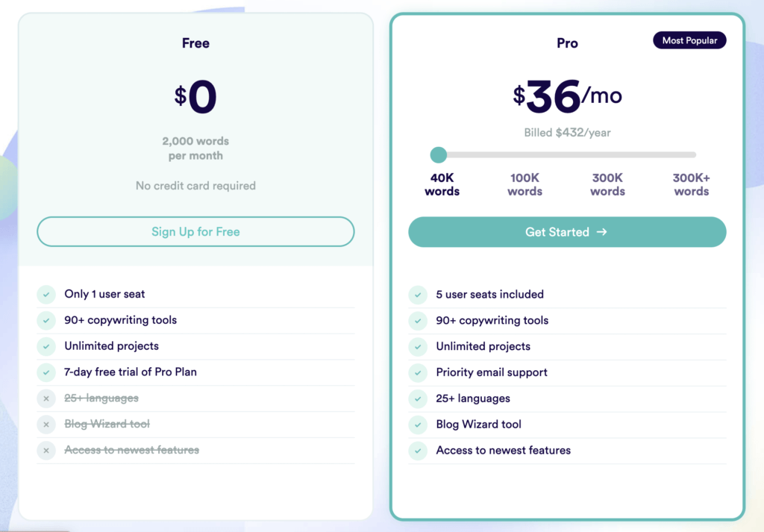
Task: Click the $36/mo price text
Action: (x=567, y=96)
